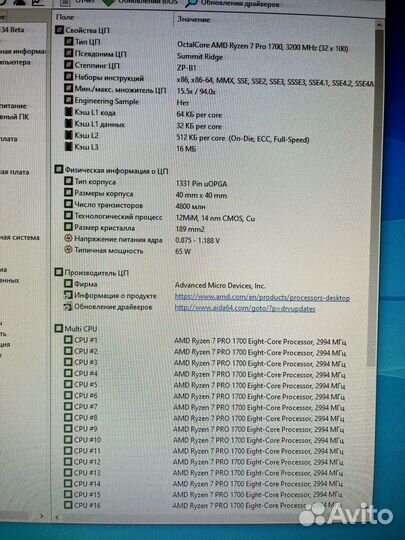Open the amd.com processors-desktop product link
Image resolution: width=405 pixels, height=540 pixels.
[262, 298]
